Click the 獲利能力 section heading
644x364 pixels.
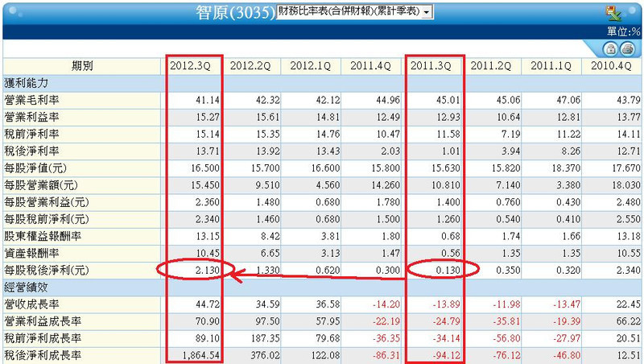click(27, 83)
